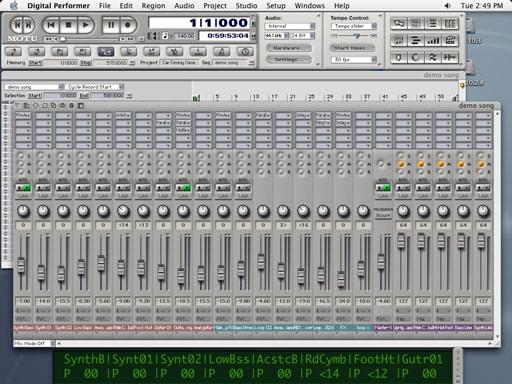
Task: Open the Studio menu
Action: 246,6
